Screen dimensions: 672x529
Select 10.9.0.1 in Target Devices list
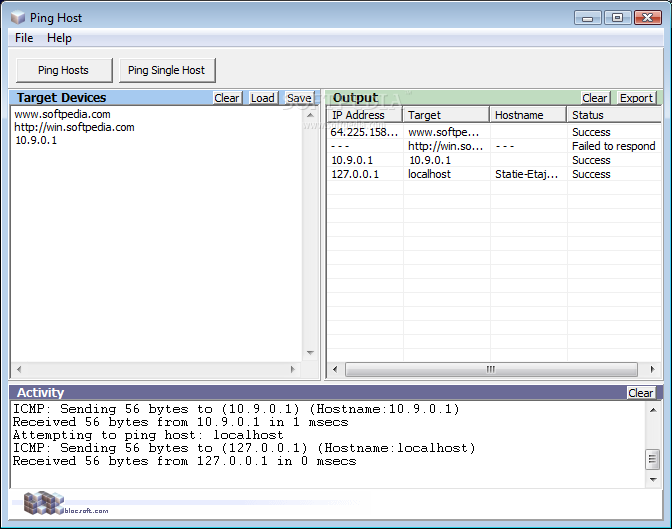point(36,140)
